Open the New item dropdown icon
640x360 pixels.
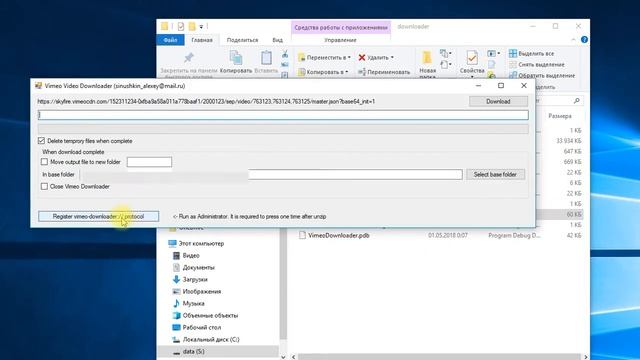pyautogui.click(x=445, y=53)
